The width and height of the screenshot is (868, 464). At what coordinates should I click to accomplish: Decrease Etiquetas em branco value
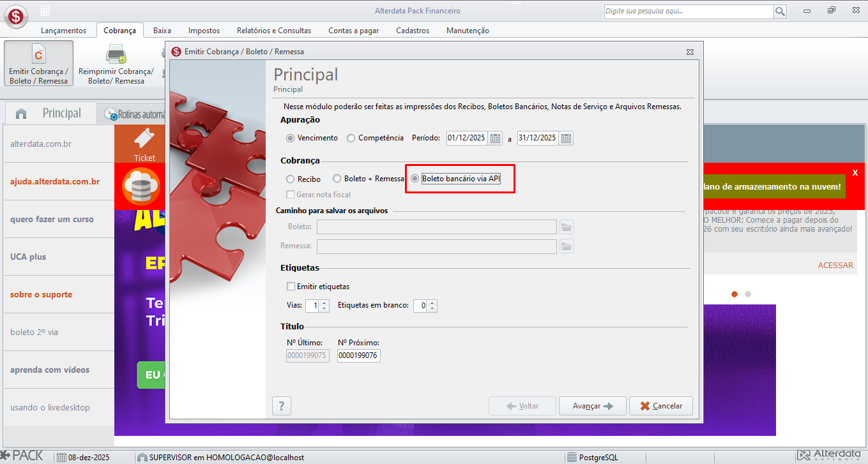(432, 309)
